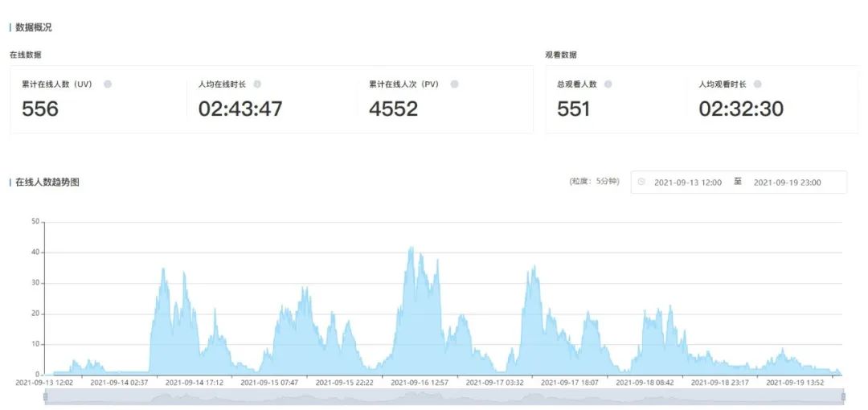The image size is (868, 410).
Task: Click the average watch time 02:32:30
Action: (x=740, y=109)
